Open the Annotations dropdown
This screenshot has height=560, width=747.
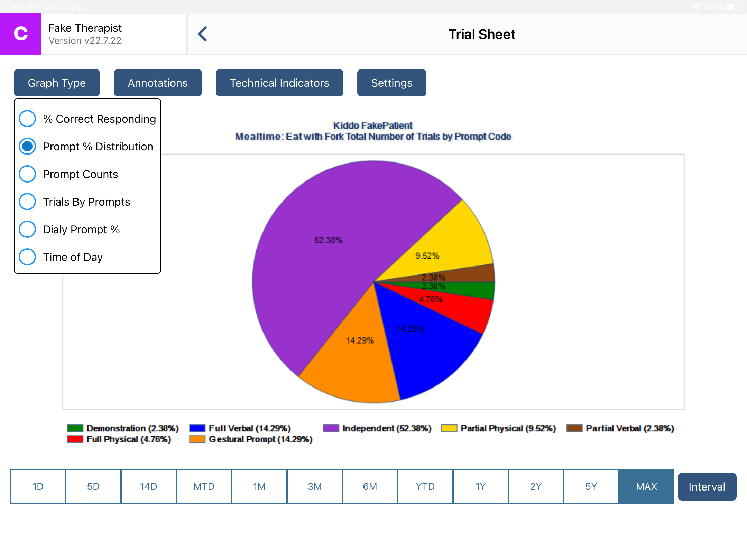[x=157, y=83]
